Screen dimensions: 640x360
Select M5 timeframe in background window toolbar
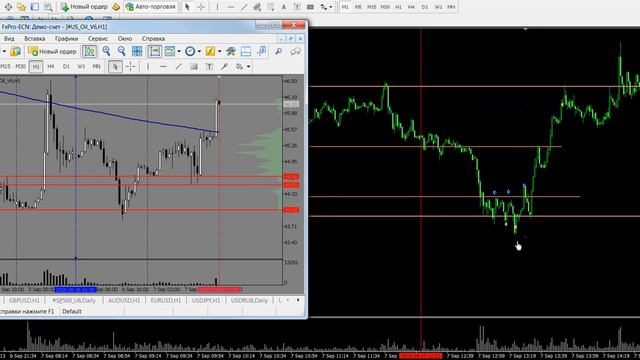point(358,7)
